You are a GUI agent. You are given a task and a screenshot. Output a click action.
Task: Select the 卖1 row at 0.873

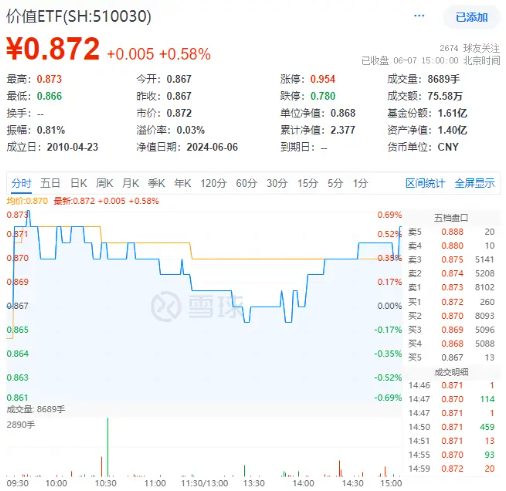[451, 287]
